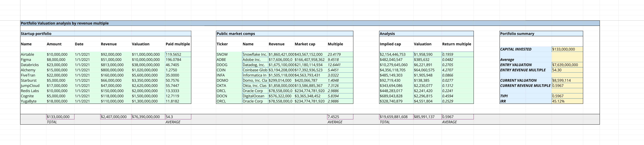Click Redis Labs paid multiple 13.3333
The image size is (644, 145).
click(x=178, y=91)
